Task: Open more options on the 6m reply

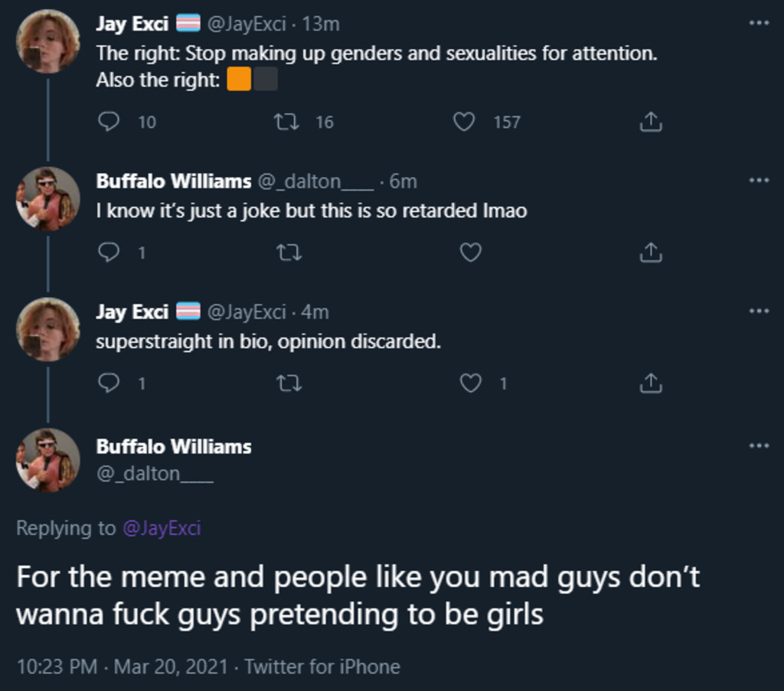Action: tap(758, 181)
